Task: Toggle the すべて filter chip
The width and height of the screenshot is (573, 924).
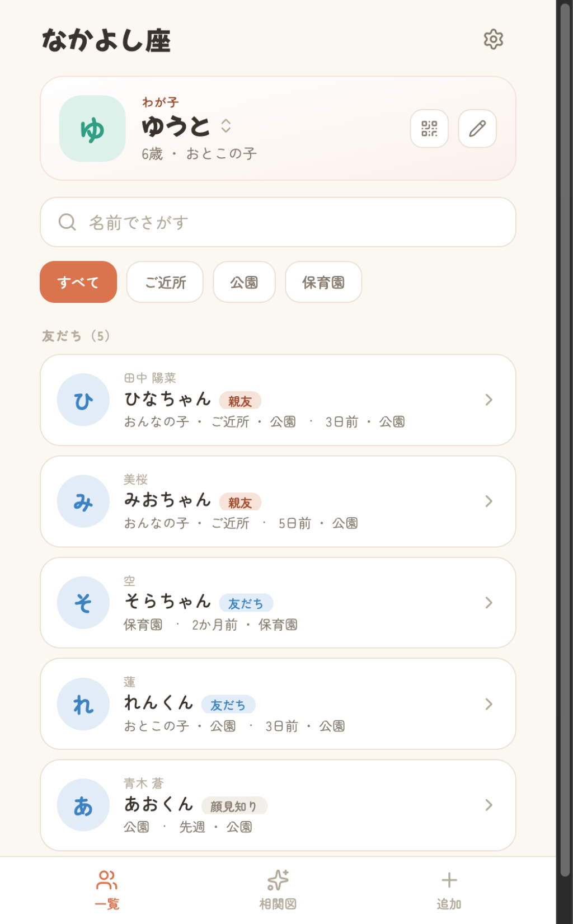Action: 78,282
